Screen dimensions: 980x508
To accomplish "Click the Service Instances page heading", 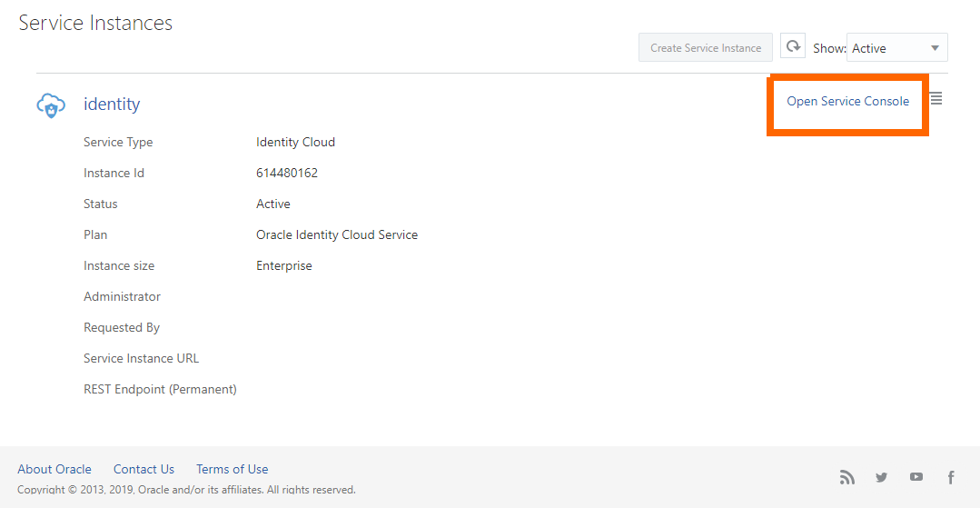I will tap(95, 24).
